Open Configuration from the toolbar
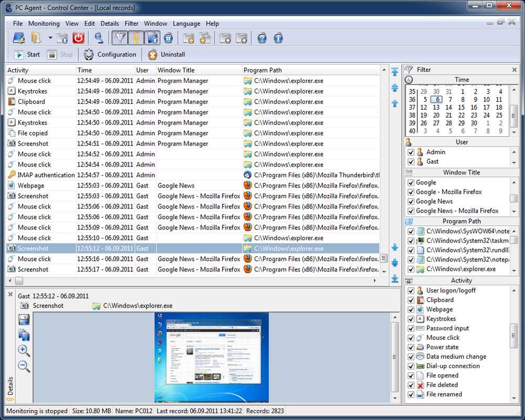 click(110, 55)
